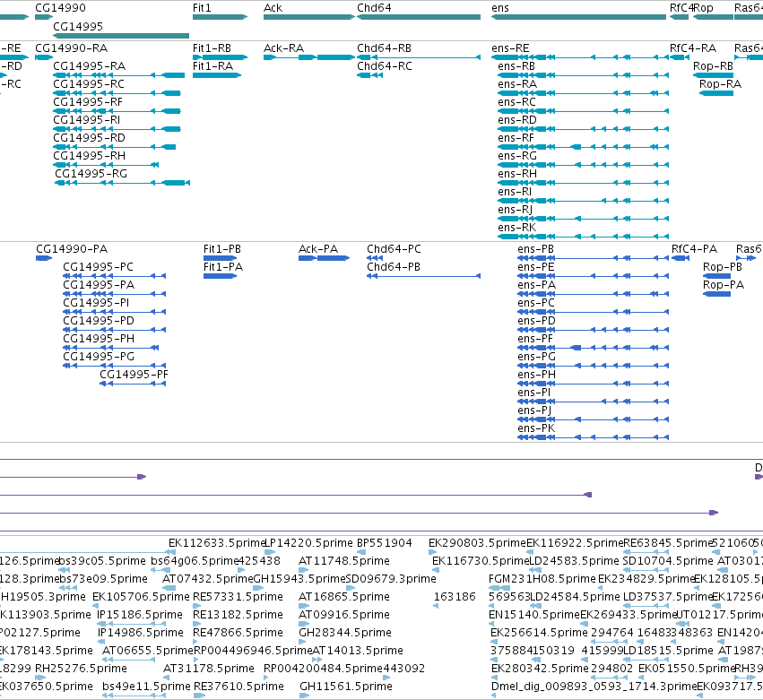Click the SD09679.3prime EST label
Image resolution: width=763 pixels, height=700 pixels.
coord(391,579)
